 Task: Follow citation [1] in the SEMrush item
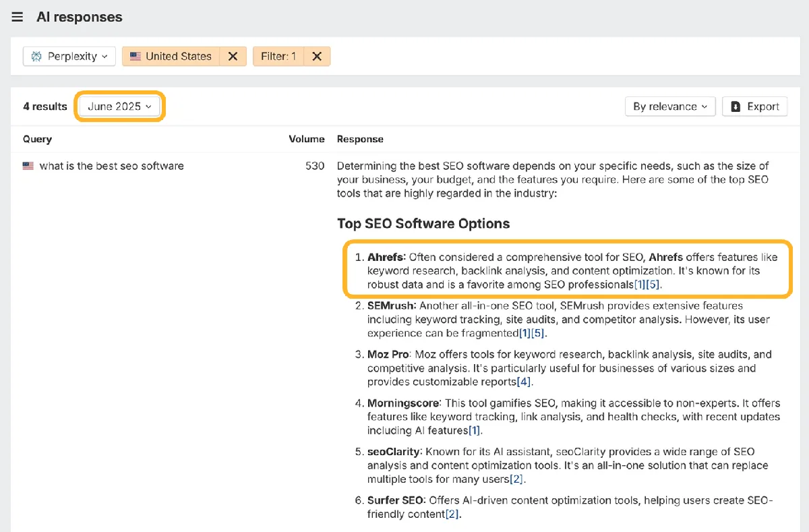(525, 333)
